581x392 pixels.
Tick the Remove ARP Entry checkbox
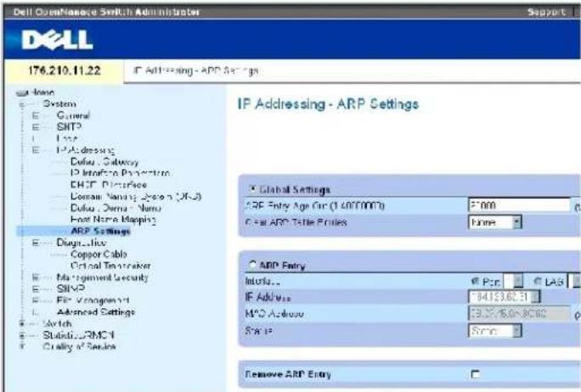(x=475, y=374)
